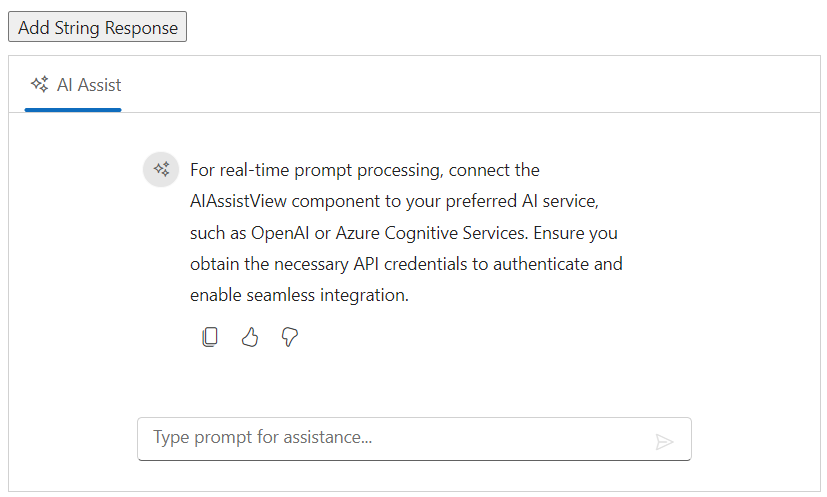
Task: Send the prompt using the arrow icon
Action: click(664, 441)
